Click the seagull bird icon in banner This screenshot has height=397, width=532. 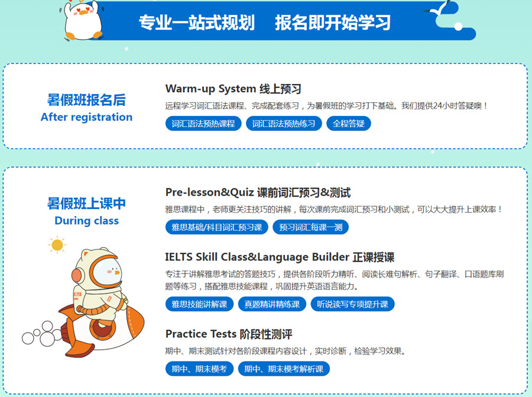pos(437,8)
